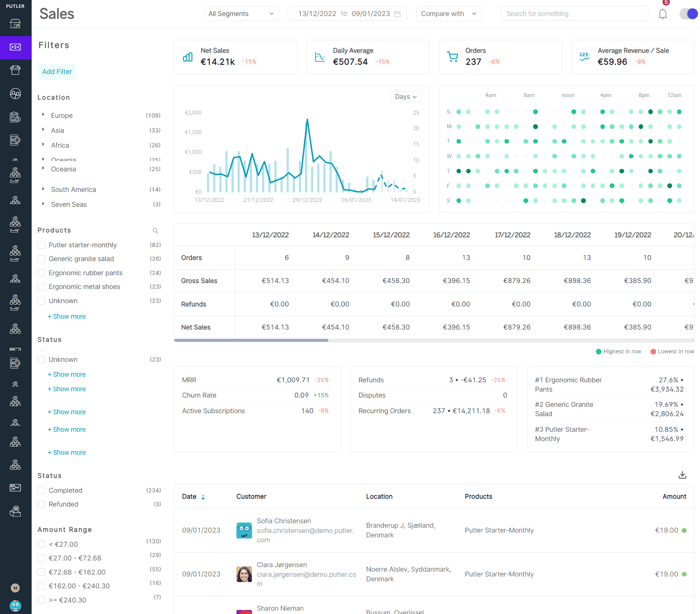Click the Add Filter button
700x614 pixels.
tap(57, 71)
